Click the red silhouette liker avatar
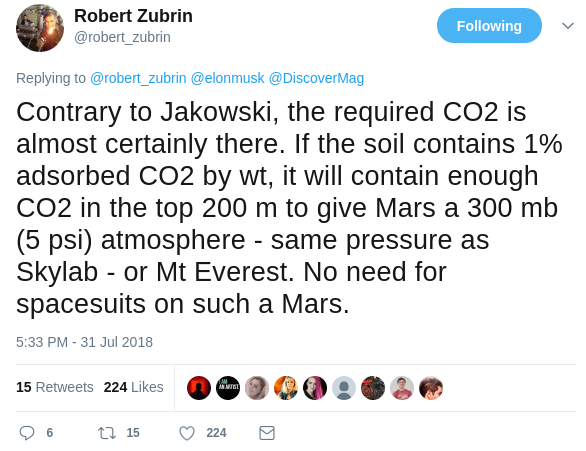586x451 pixels. (x=199, y=388)
